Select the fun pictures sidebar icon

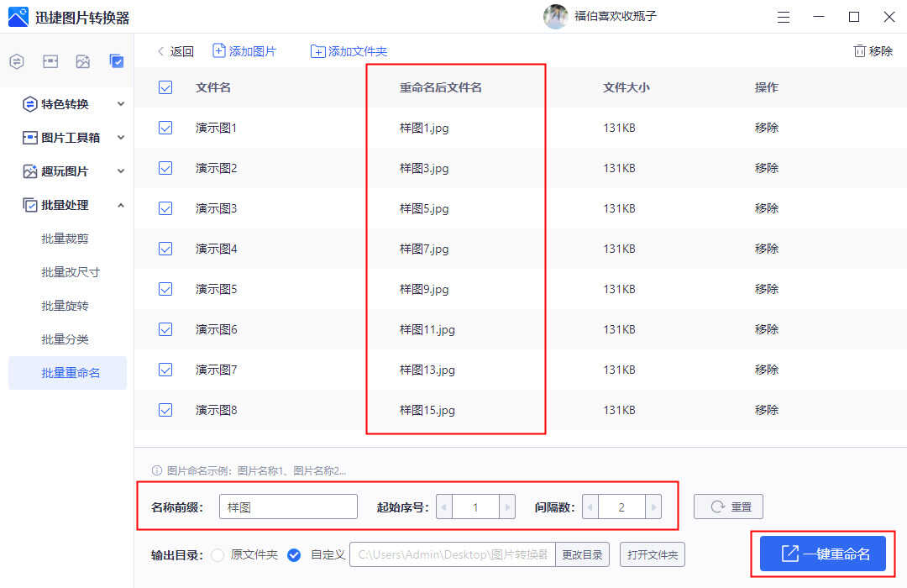click(x=82, y=61)
